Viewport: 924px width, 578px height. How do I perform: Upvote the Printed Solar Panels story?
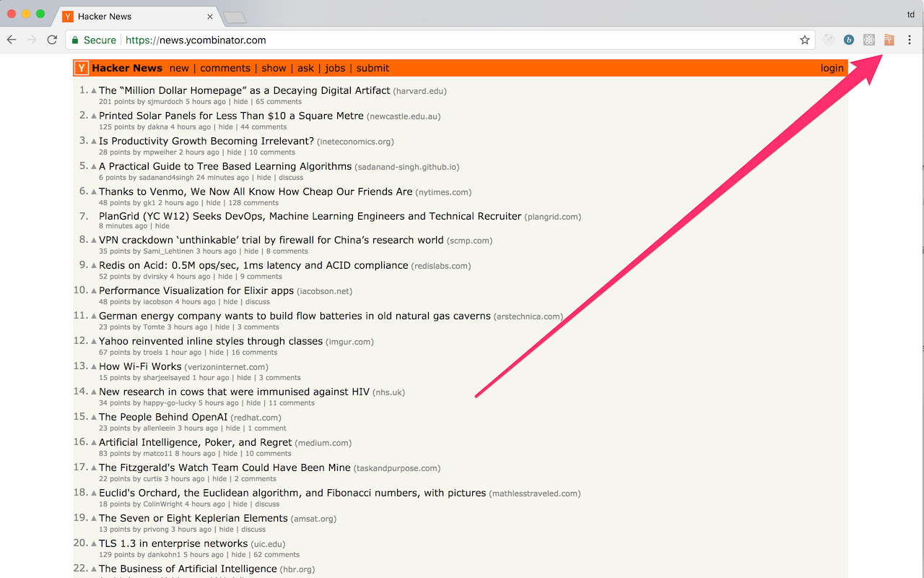pos(94,116)
